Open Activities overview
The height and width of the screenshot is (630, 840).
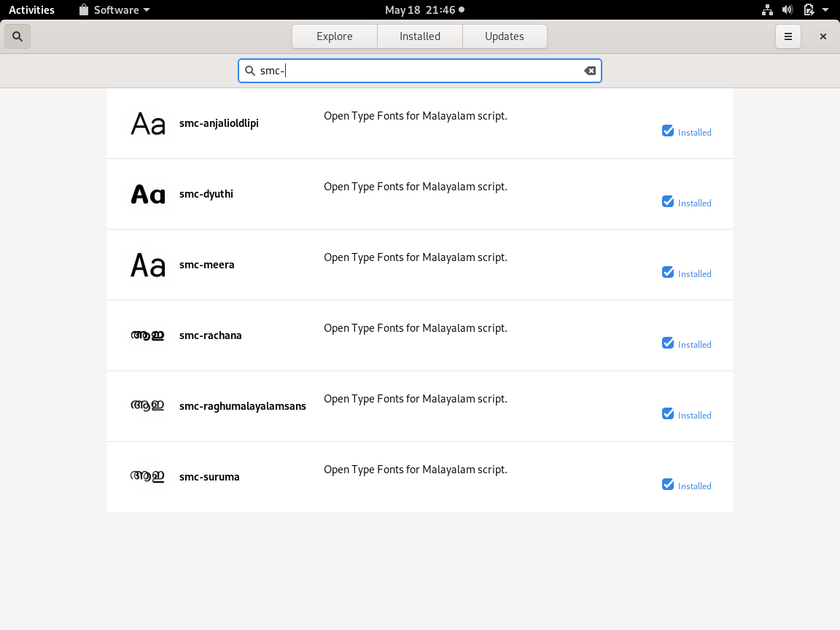31,10
